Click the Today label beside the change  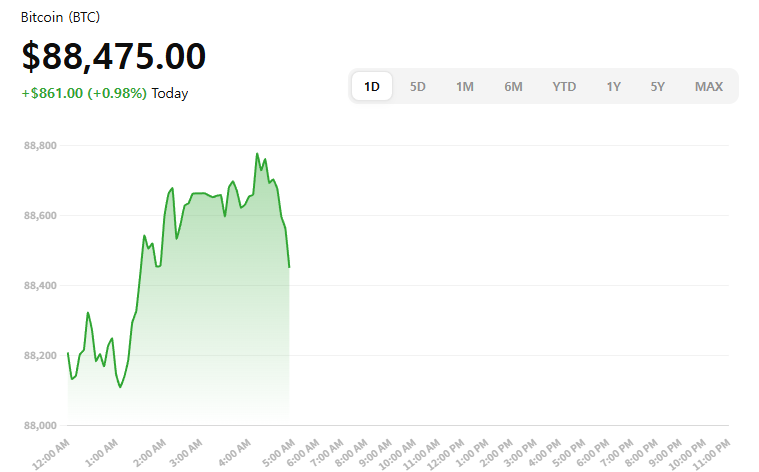click(170, 93)
